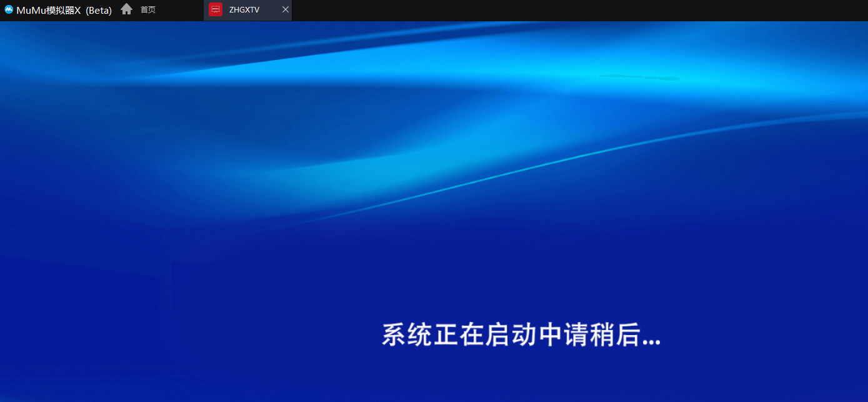Click the (Beta) label in the title

pos(99,10)
